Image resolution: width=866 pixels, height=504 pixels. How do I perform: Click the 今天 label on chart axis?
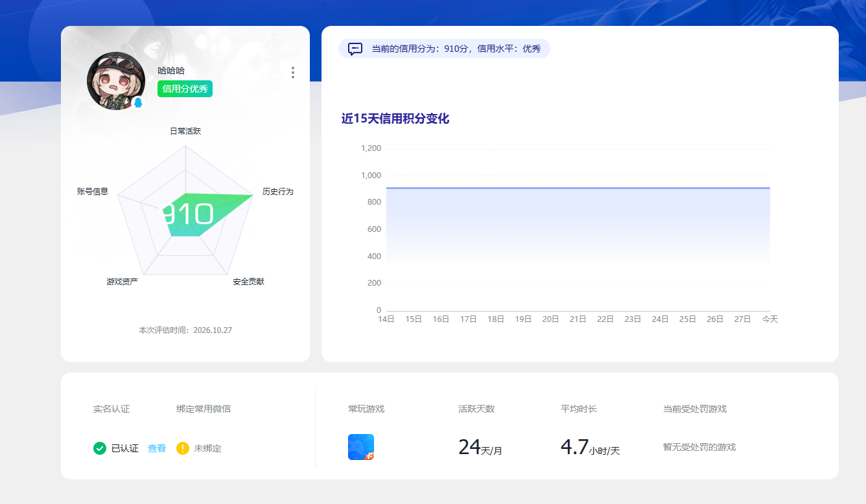point(769,319)
